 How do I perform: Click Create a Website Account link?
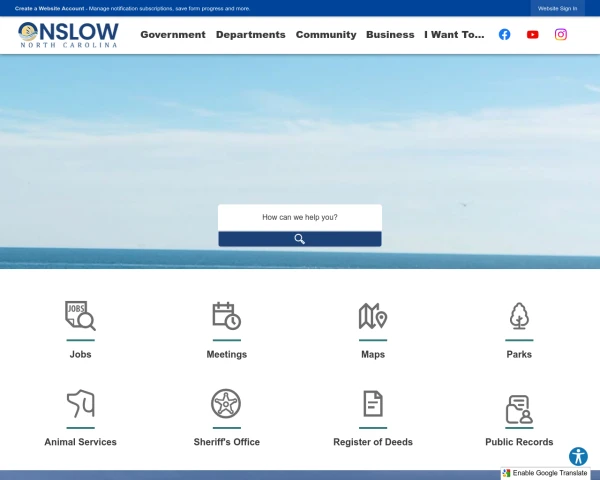coord(49,8)
